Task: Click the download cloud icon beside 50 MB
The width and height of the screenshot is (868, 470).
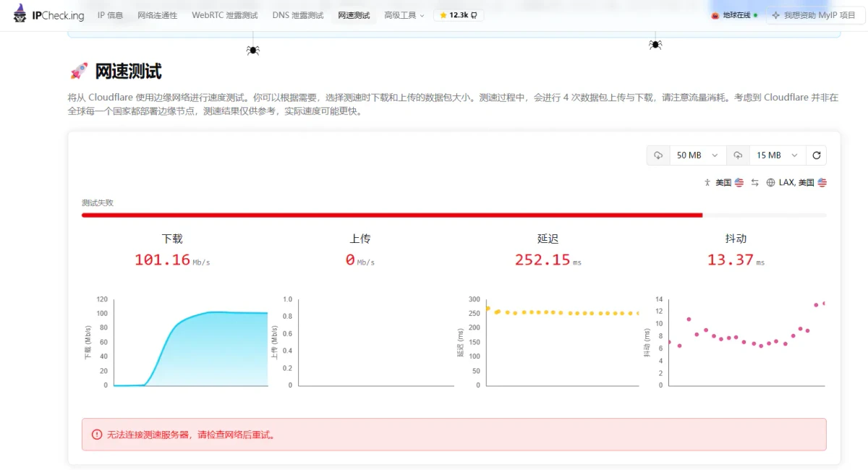Action: [658, 155]
